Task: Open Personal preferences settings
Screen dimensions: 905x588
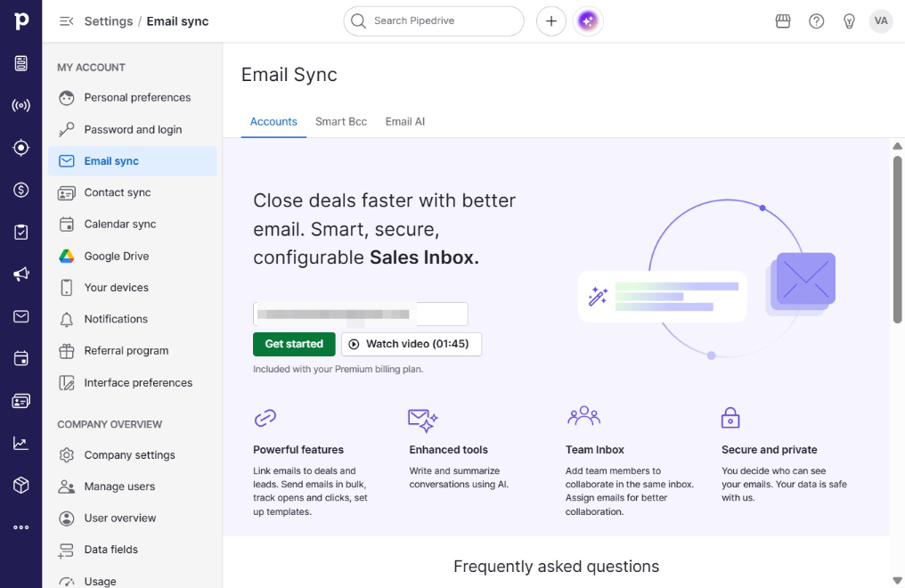Action: click(133, 97)
